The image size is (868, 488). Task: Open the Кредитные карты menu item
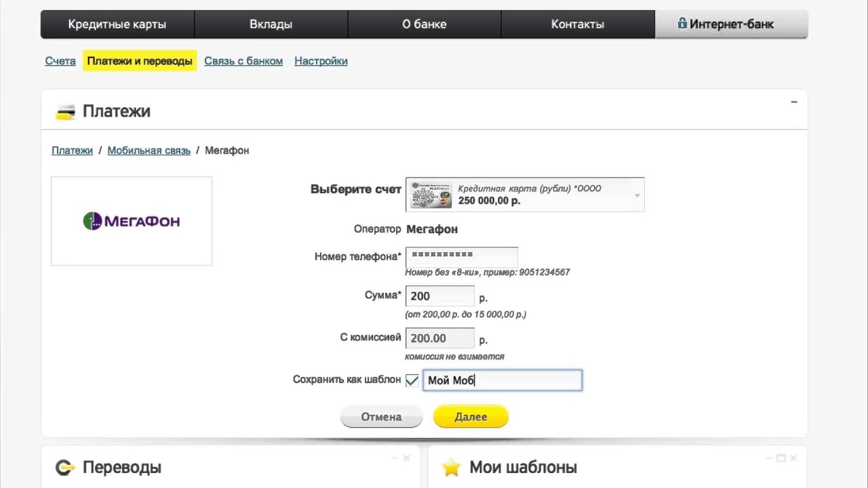(x=117, y=24)
